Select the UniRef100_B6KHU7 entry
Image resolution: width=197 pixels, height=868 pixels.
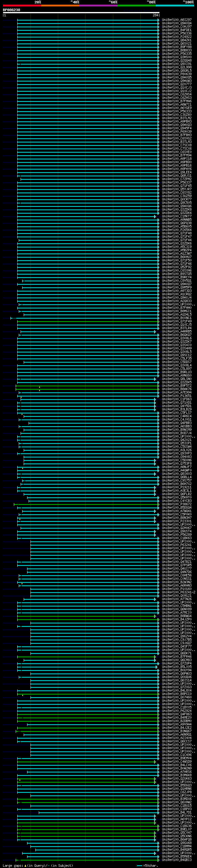tap(176, 257)
